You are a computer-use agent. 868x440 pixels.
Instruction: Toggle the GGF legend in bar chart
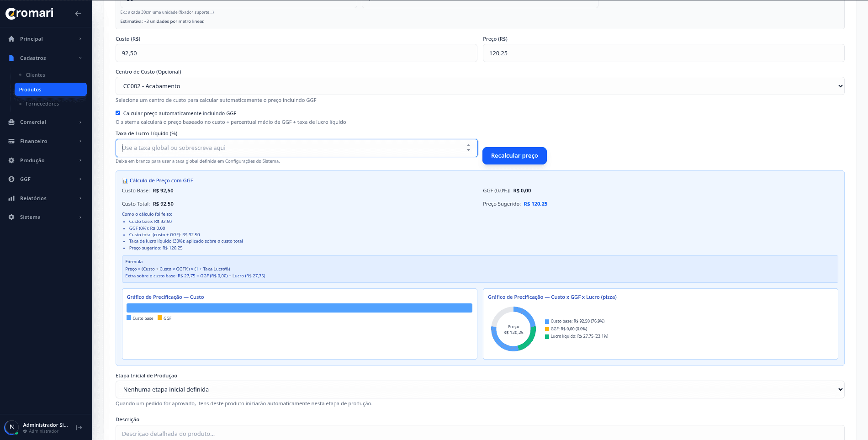click(x=164, y=318)
